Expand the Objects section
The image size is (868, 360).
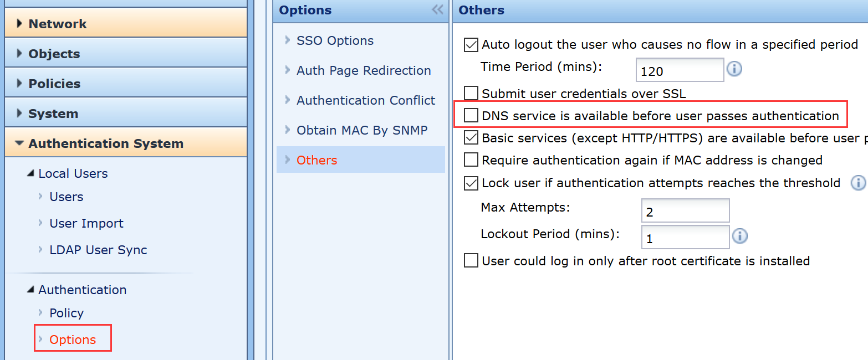[x=54, y=54]
